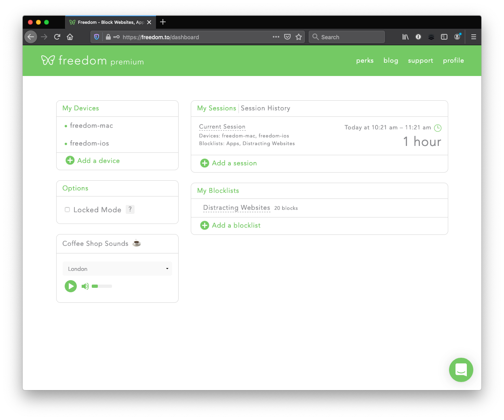This screenshot has height=420, width=504.
Task: Open a new browser tab
Action: (163, 22)
